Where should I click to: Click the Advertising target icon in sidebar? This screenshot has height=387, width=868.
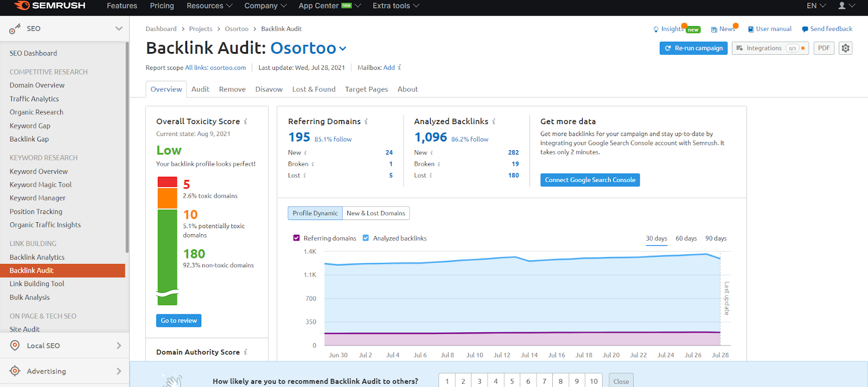(15, 371)
